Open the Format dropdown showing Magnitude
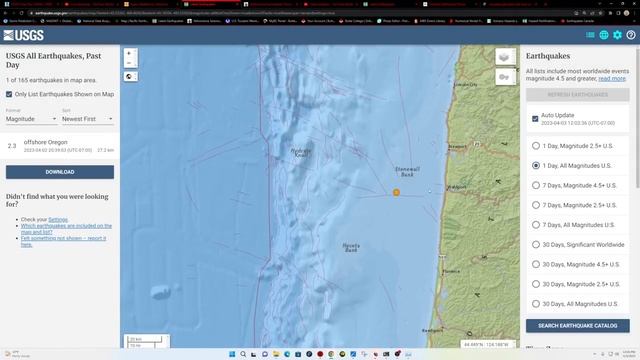This screenshot has width=640, height=360. click(x=31, y=119)
